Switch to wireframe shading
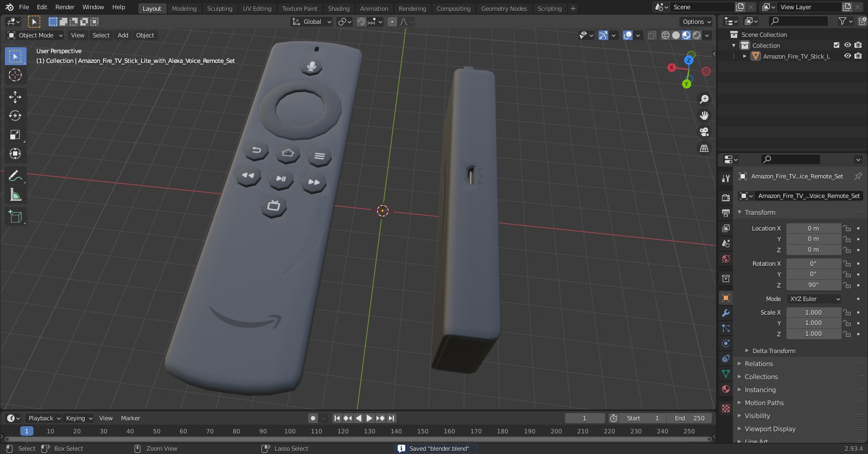 (666, 35)
